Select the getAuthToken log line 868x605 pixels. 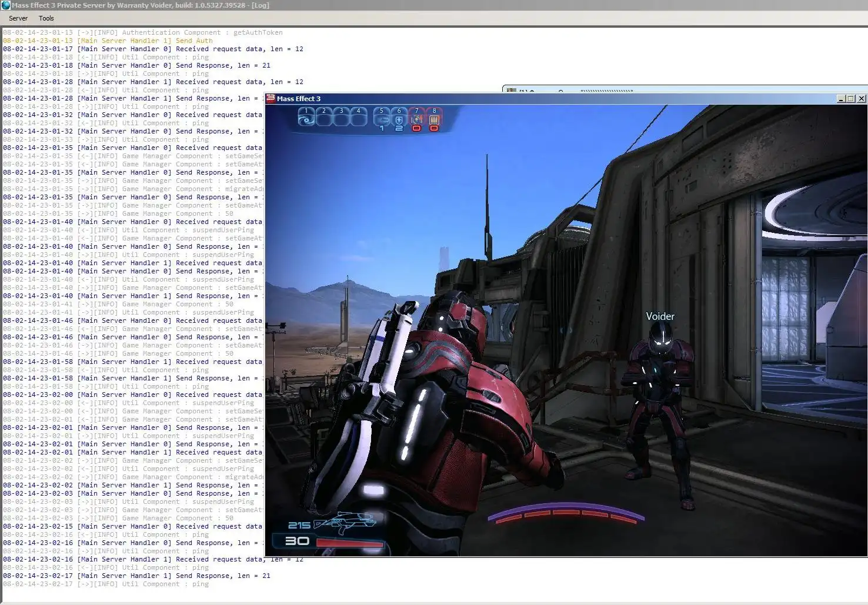click(x=143, y=32)
